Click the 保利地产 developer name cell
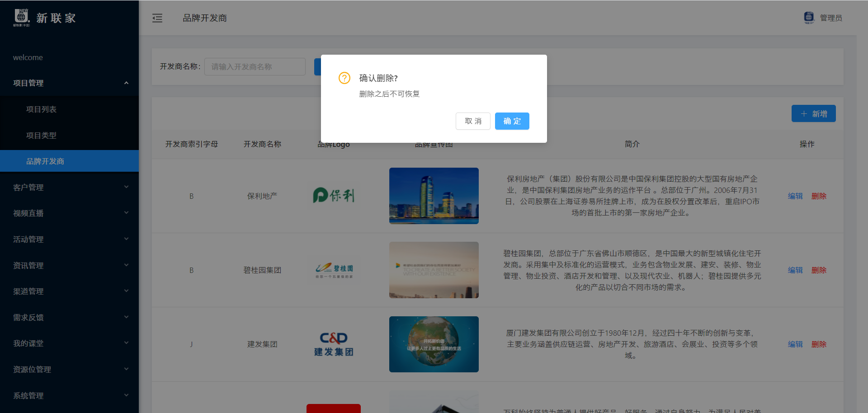The width and height of the screenshot is (868, 413). (x=262, y=196)
